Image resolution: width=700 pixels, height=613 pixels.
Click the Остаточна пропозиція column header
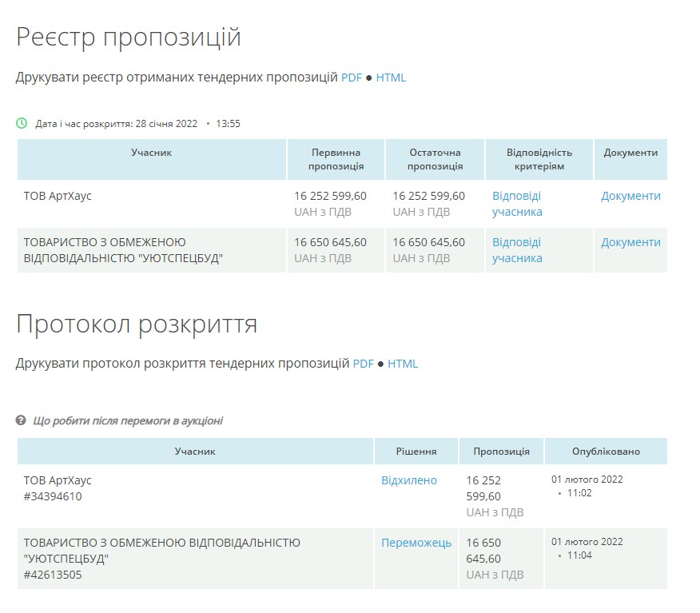tap(435, 159)
